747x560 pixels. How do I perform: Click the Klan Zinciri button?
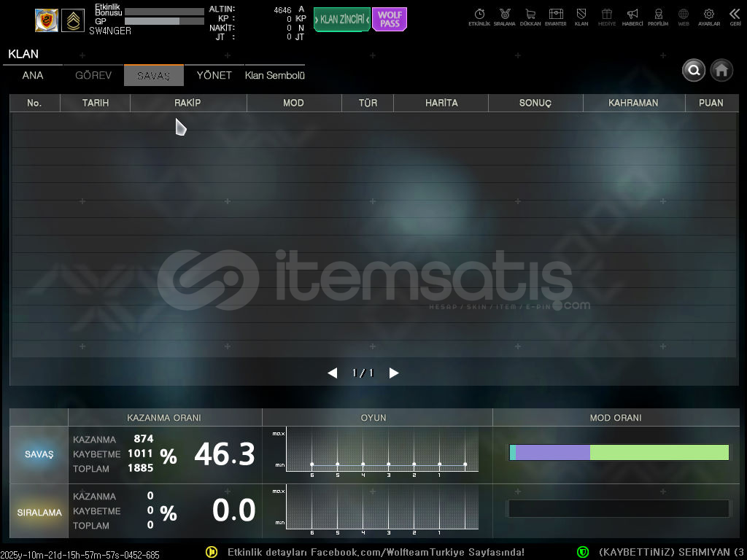click(341, 20)
